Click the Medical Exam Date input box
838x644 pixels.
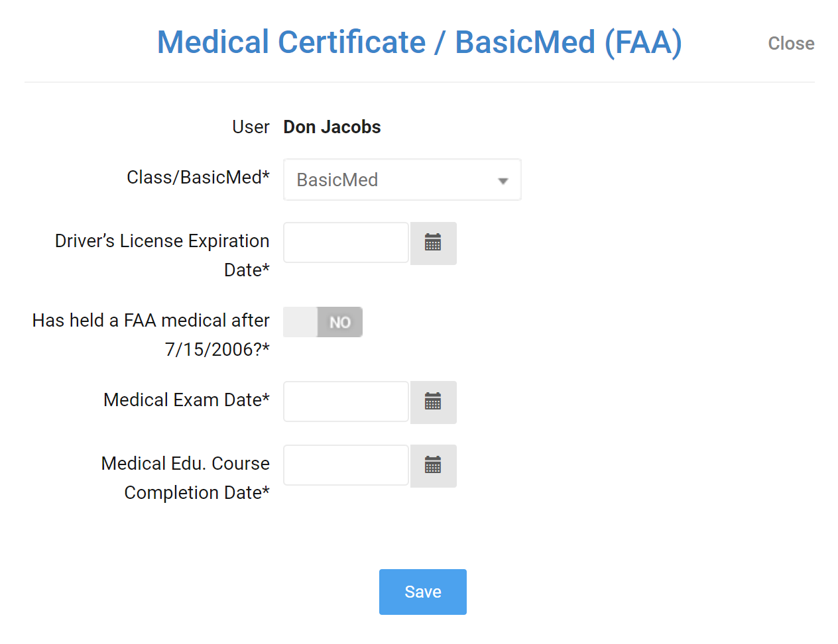pos(345,402)
